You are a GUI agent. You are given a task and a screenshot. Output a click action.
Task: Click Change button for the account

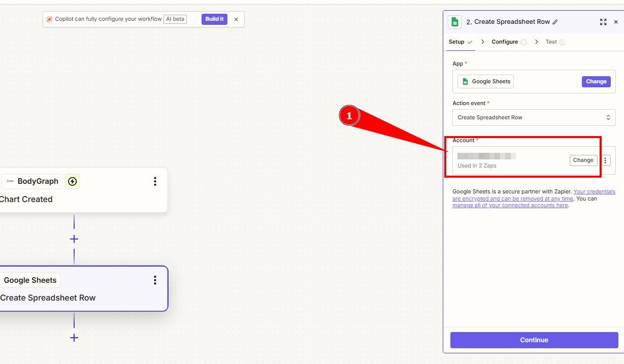pos(583,160)
